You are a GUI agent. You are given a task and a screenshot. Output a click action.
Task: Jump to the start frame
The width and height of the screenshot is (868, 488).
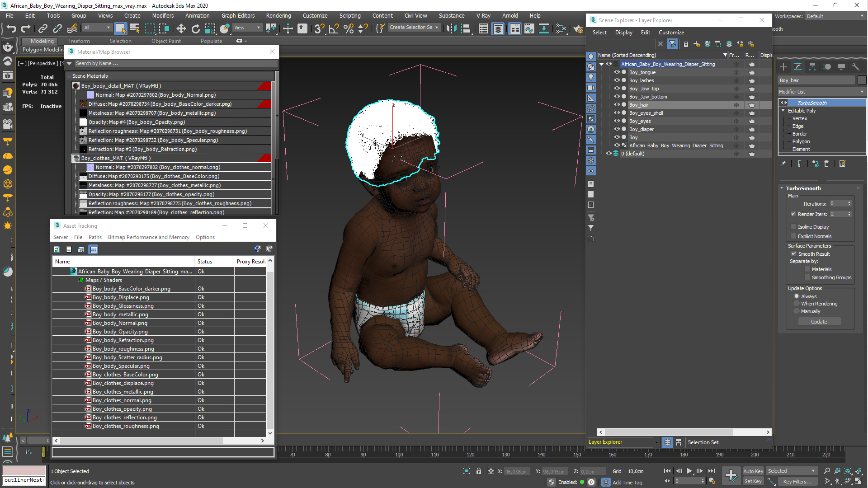pyautogui.click(x=667, y=471)
